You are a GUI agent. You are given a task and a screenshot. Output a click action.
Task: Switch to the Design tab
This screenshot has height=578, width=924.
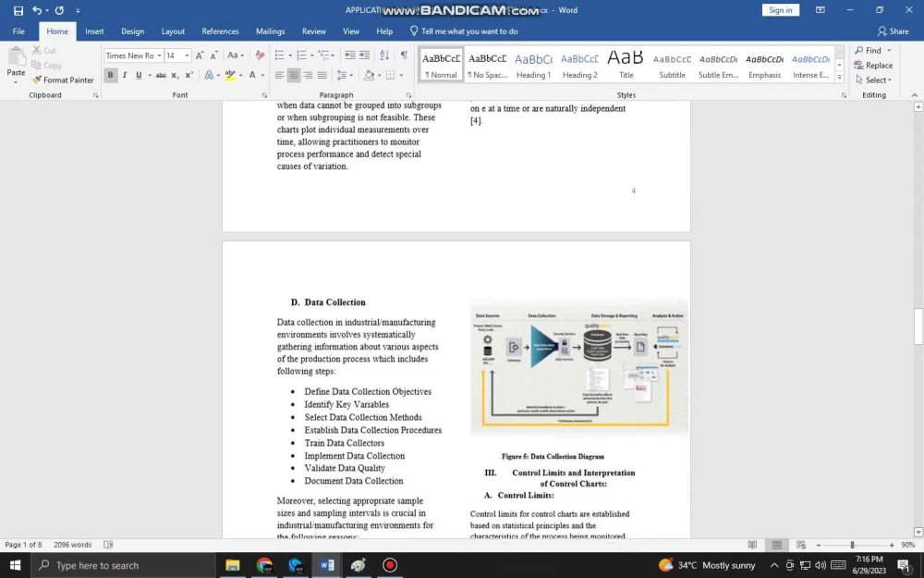coord(132,31)
